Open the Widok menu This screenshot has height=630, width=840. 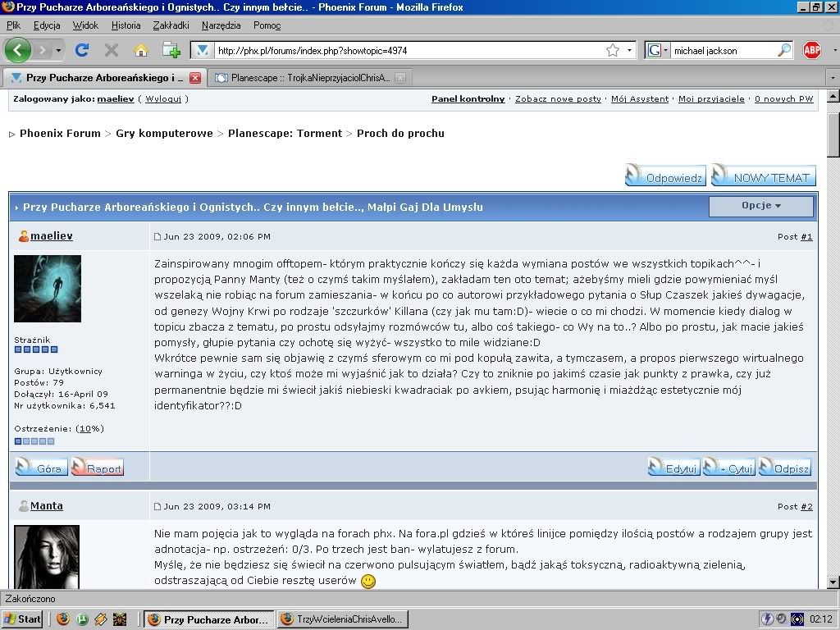[85, 25]
